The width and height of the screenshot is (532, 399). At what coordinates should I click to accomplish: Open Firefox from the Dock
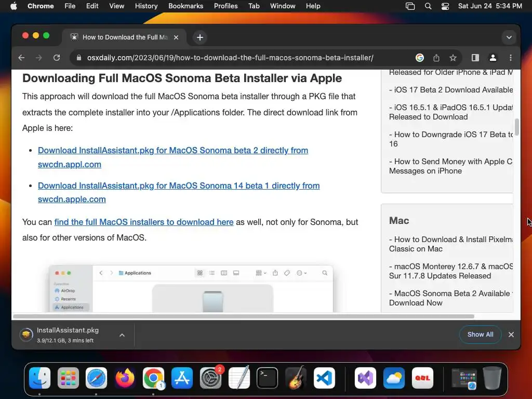pyautogui.click(x=125, y=378)
